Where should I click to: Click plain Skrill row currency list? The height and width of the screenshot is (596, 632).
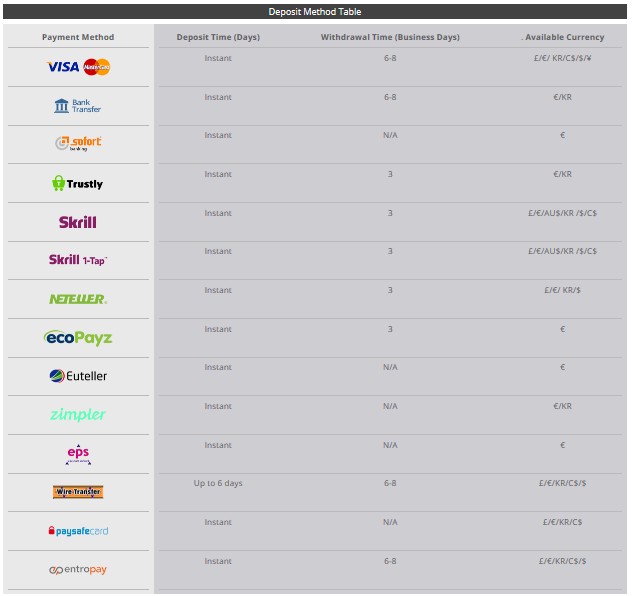point(563,213)
